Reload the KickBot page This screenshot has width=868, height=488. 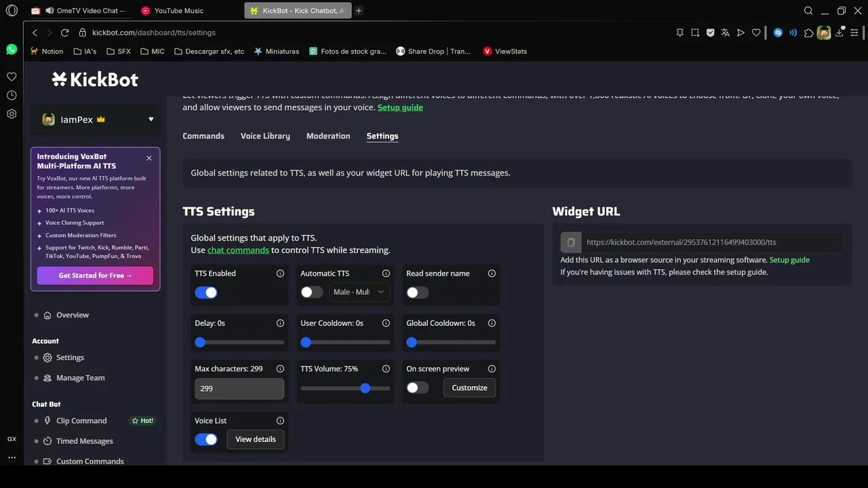[65, 33]
